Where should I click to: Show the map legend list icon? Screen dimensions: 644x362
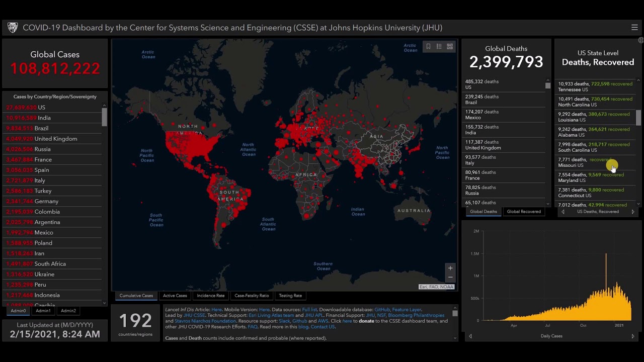click(439, 46)
